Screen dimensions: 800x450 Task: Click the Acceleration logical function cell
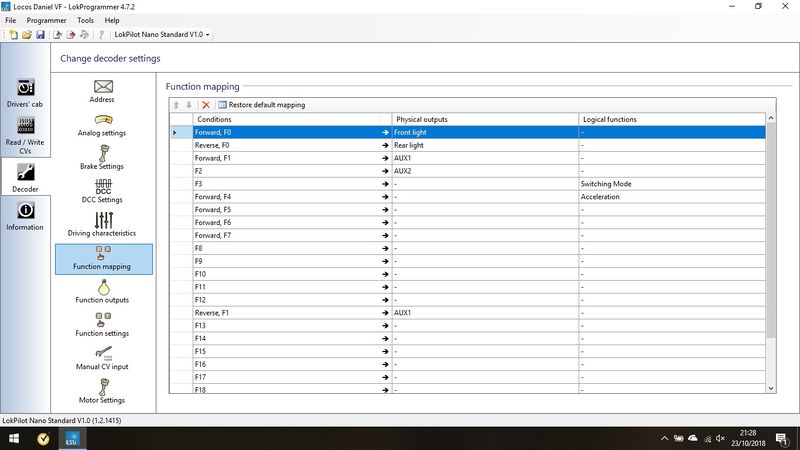(x=672, y=196)
